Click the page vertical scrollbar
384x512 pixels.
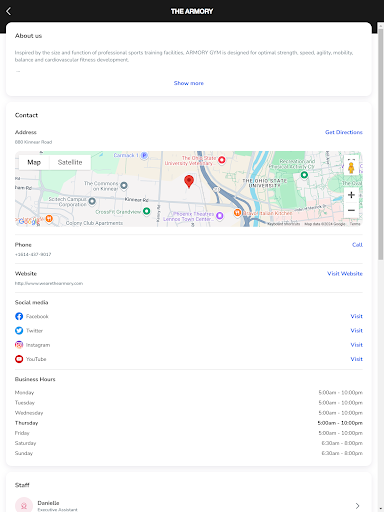point(381,144)
